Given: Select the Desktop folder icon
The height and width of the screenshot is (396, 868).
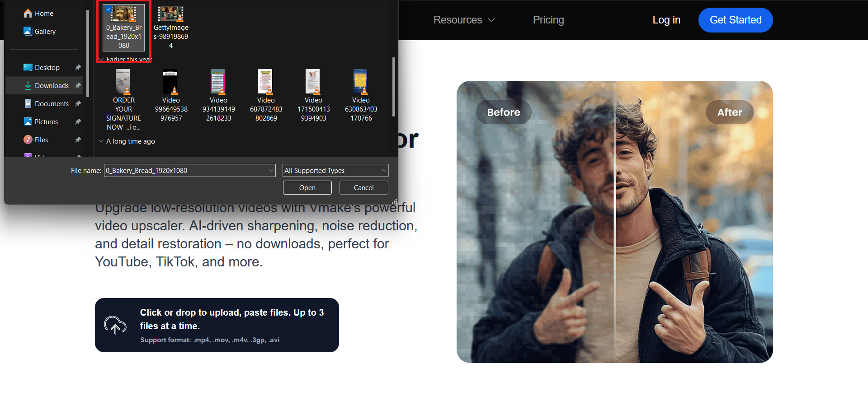Looking at the screenshot, I should [x=28, y=67].
